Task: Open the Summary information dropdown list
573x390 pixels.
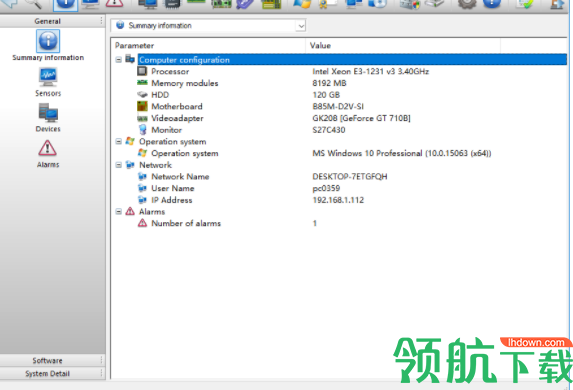Action: [301, 26]
